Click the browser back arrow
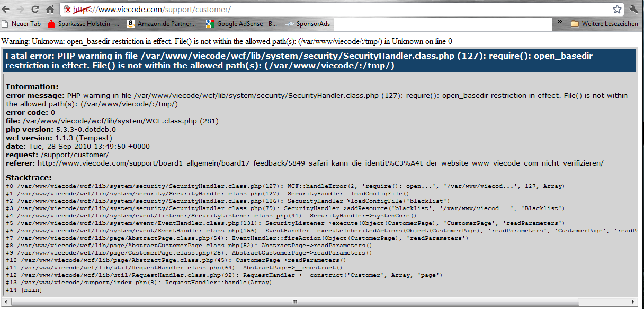Viewport: 644px width, 309px height. click(7, 10)
